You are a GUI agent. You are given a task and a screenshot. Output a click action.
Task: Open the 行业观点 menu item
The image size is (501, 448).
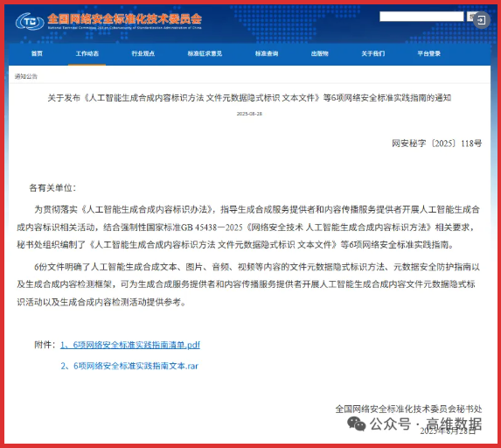pos(143,53)
